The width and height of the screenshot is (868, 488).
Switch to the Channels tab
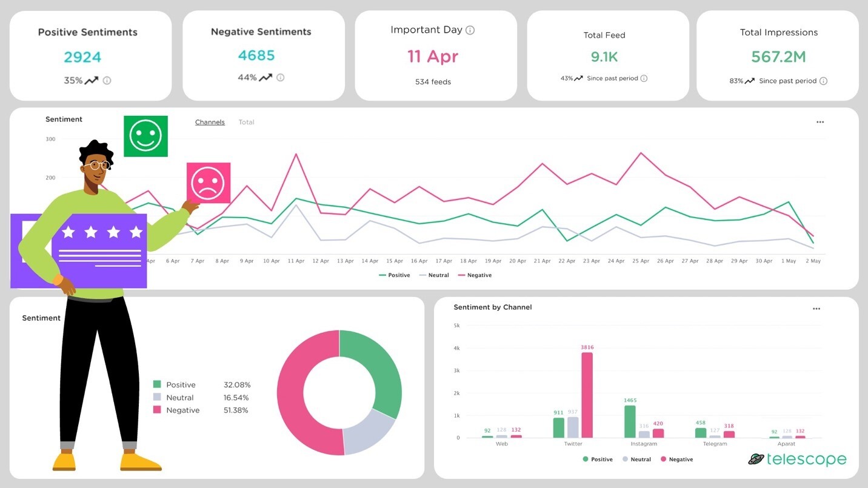(x=210, y=122)
